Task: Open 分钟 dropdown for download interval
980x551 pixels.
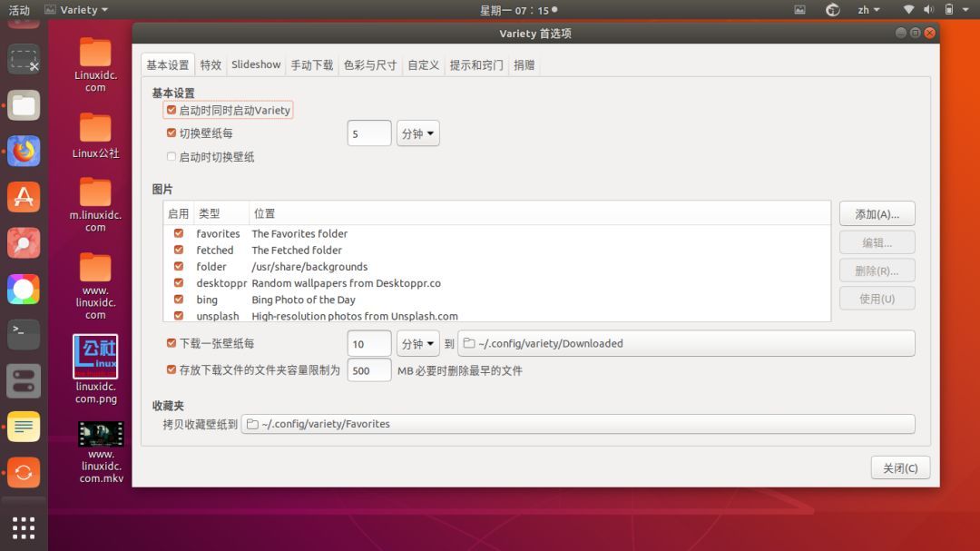Action: coord(418,343)
